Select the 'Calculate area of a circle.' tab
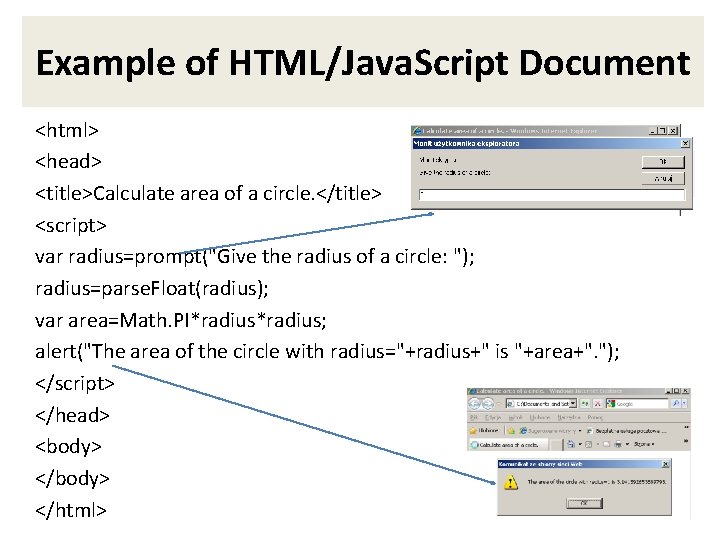720x540 pixels. pyautogui.click(x=508, y=444)
